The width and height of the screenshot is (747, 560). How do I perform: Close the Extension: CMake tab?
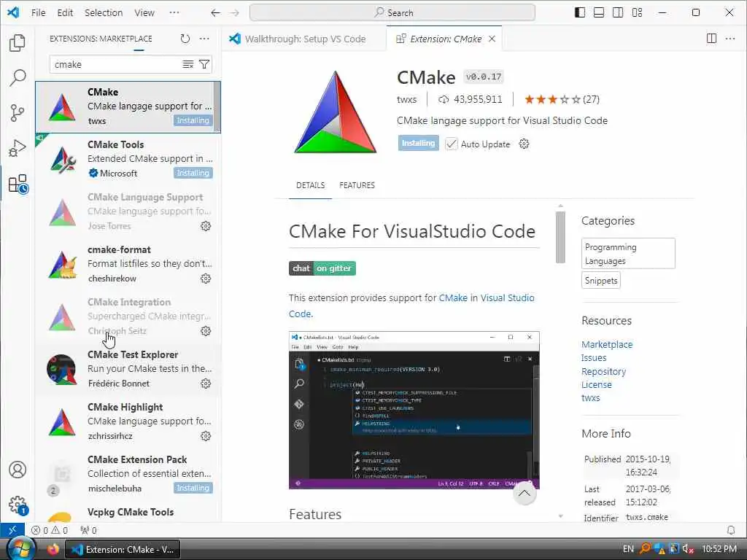492,39
